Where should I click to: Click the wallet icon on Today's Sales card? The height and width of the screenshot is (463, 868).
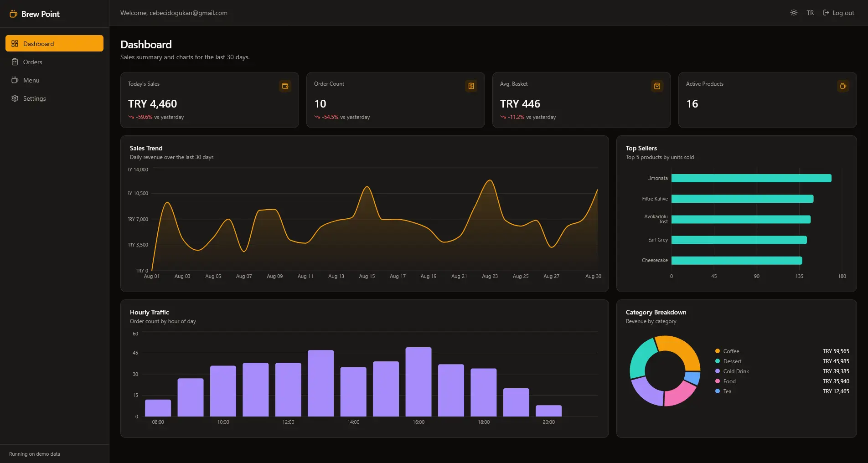click(x=285, y=86)
